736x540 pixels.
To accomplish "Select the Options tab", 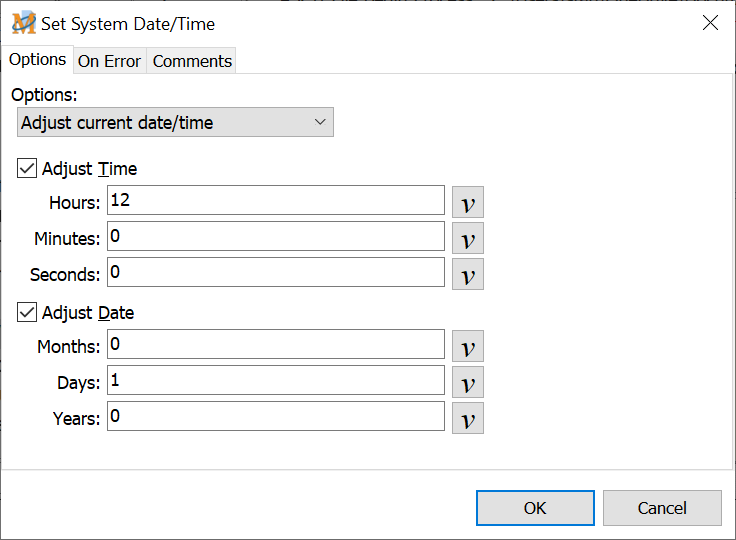I will (37, 60).
